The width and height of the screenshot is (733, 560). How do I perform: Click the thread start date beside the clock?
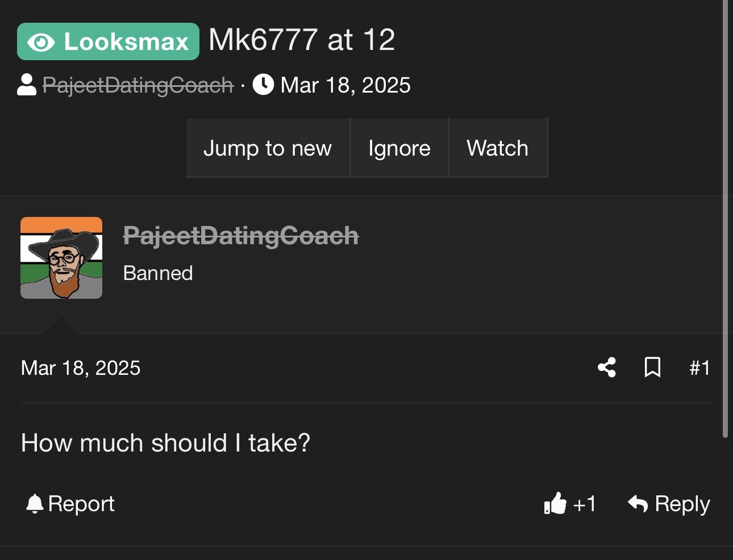click(345, 85)
